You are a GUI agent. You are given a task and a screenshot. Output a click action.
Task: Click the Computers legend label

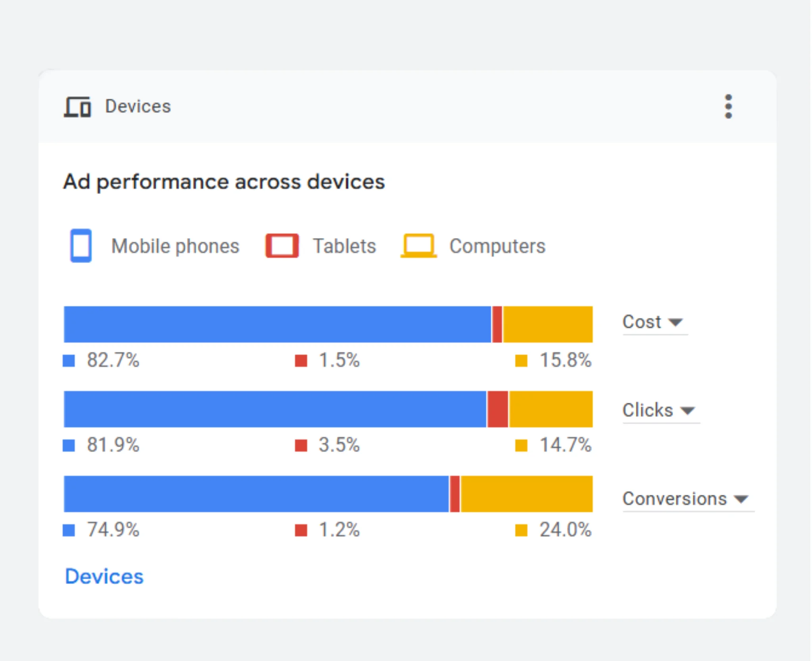click(497, 246)
